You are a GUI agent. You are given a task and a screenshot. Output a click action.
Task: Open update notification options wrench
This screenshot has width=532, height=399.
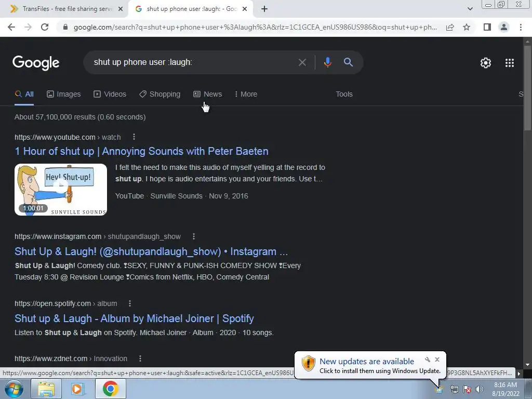pyautogui.click(x=427, y=360)
